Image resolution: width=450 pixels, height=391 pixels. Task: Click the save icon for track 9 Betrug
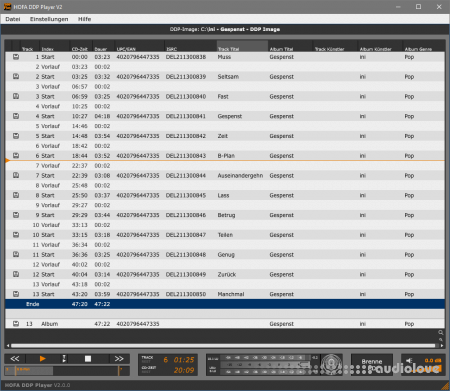tap(16, 215)
